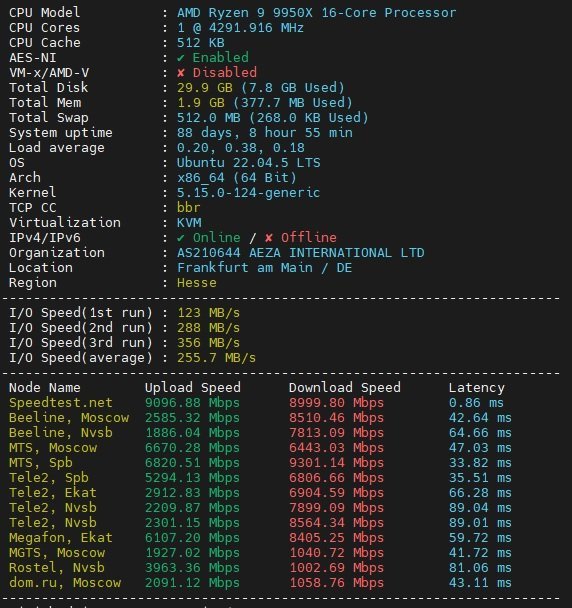Click the dom.ru, Moscow node name
The height and width of the screenshot is (608, 572).
tap(65, 583)
